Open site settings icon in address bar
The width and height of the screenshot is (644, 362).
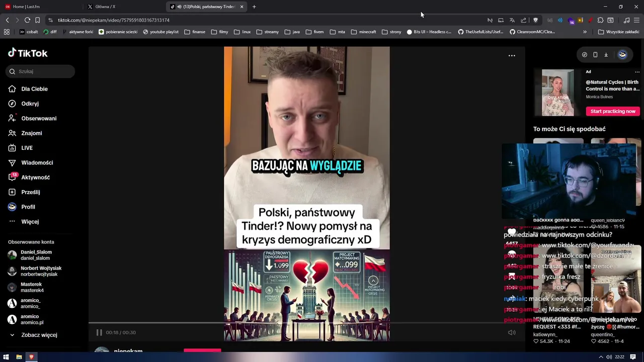click(x=50, y=20)
